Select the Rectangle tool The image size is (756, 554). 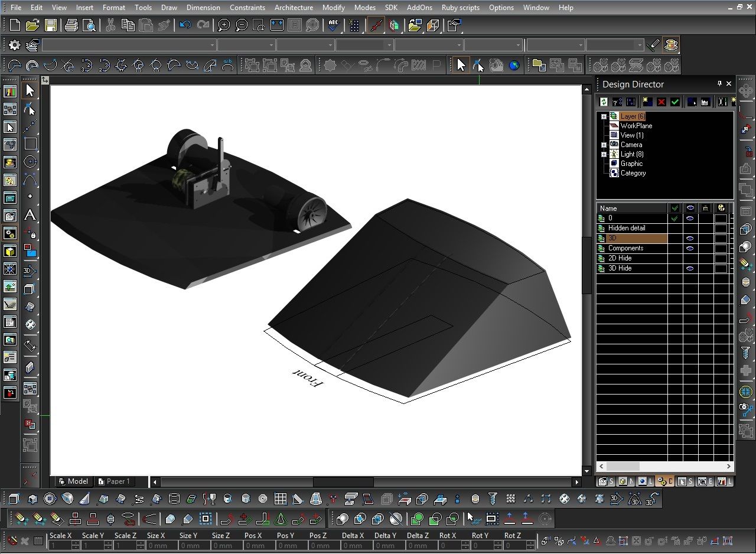tap(31, 144)
